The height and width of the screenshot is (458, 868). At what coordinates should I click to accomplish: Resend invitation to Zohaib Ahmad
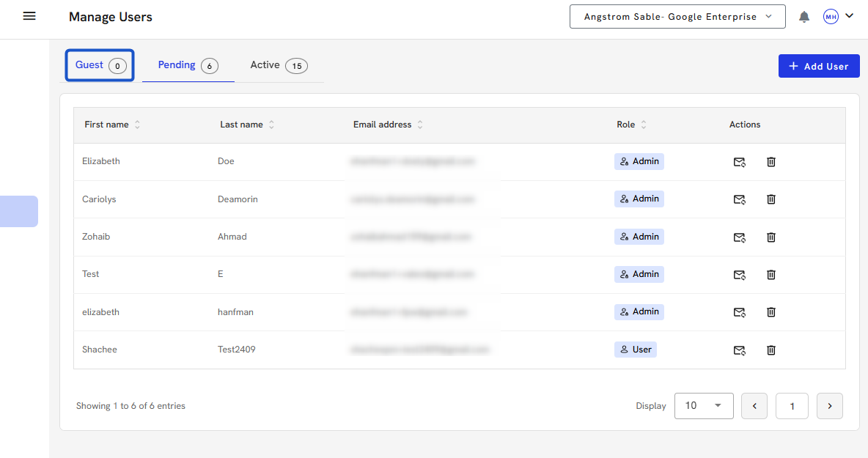click(739, 237)
